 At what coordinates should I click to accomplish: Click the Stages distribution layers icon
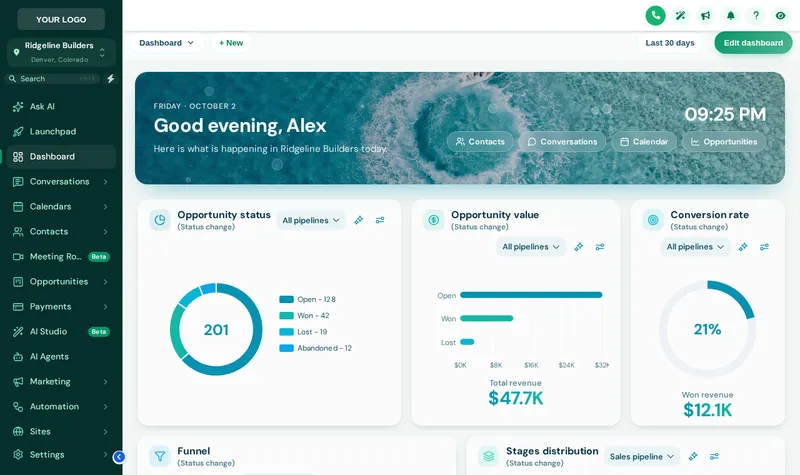point(488,456)
